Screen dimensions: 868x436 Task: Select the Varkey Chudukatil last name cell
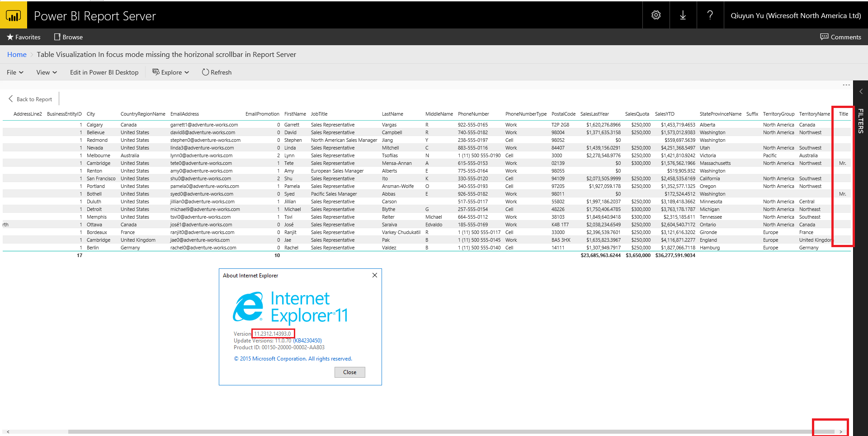point(401,232)
